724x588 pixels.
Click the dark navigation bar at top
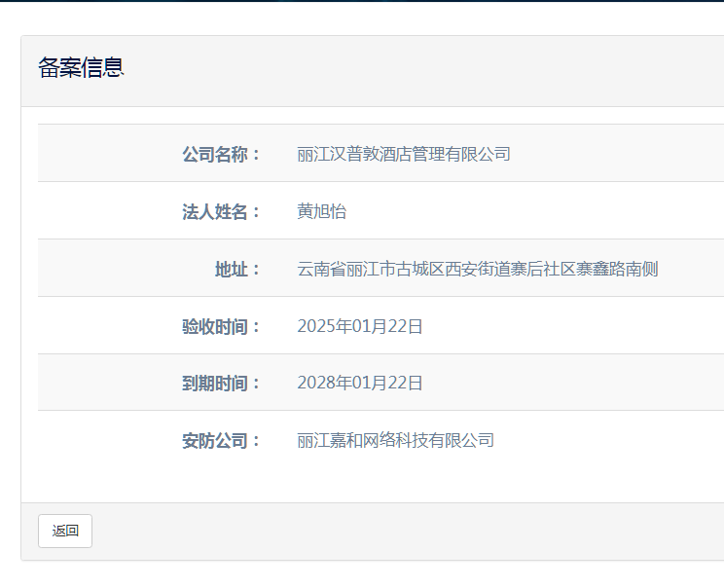click(x=362, y=1)
